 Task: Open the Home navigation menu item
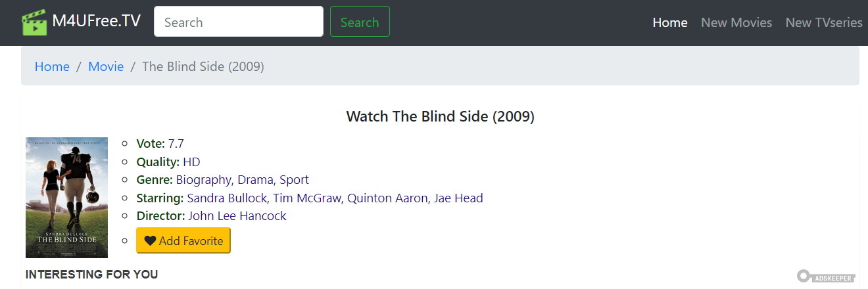pos(669,22)
